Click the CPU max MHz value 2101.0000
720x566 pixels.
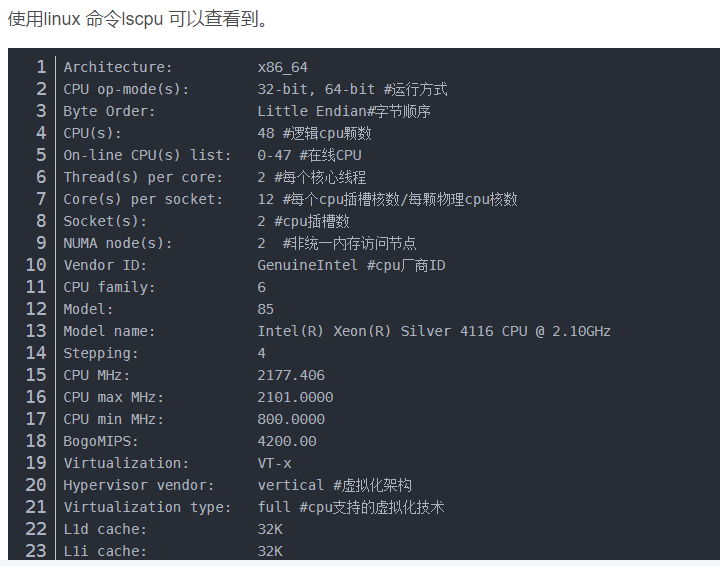click(295, 398)
